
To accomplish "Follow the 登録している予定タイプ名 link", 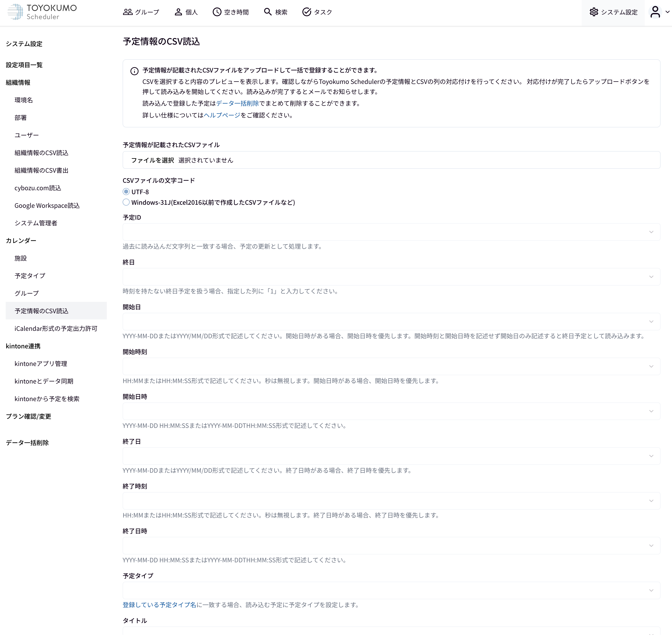I will [x=159, y=605].
